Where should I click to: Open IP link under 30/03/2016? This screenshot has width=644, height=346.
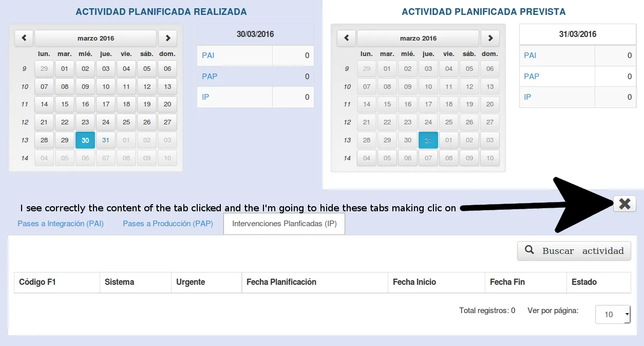(205, 97)
